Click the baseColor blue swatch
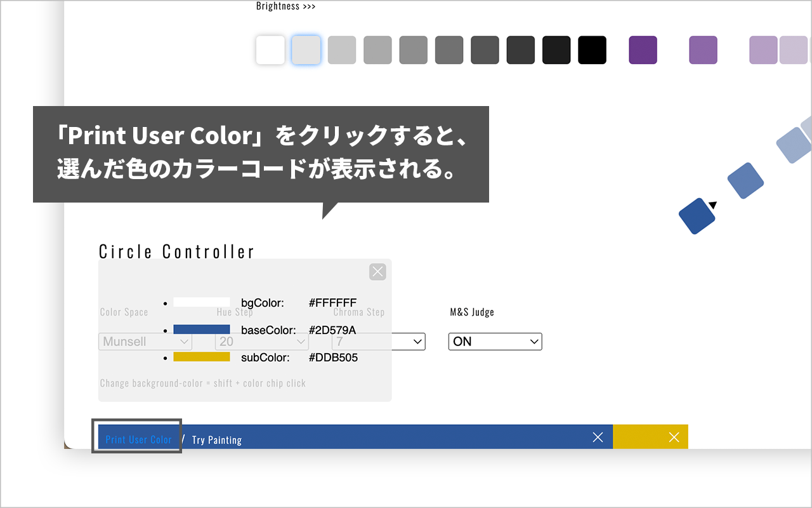Image resolution: width=812 pixels, height=508 pixels. tap(203, 329)
